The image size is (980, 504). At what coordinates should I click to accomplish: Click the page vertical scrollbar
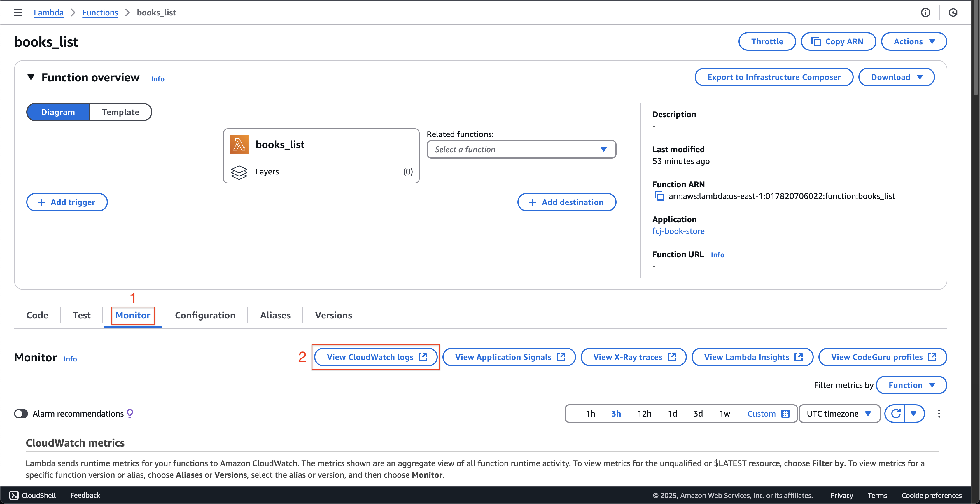976,48
